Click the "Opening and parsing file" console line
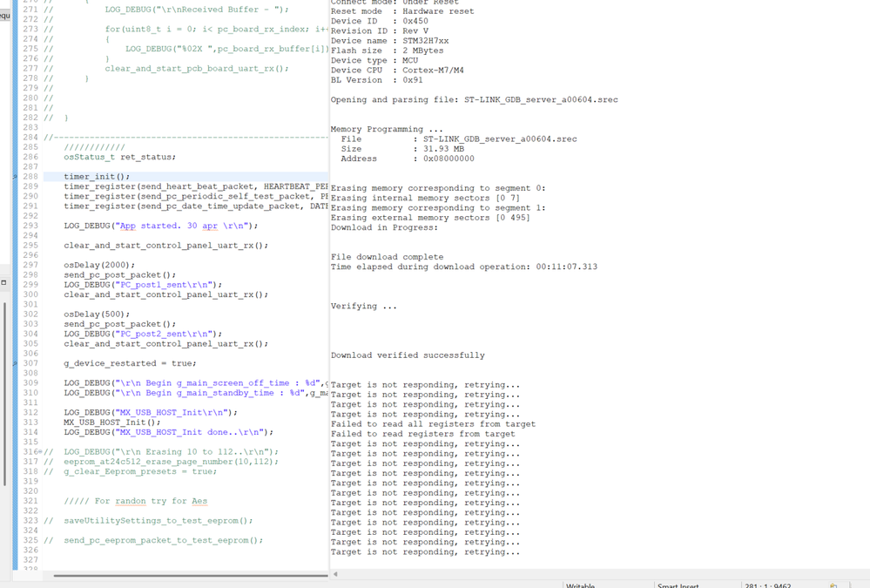Image resolution: width=870 pixels, height=588 pixels. point(475,100)
